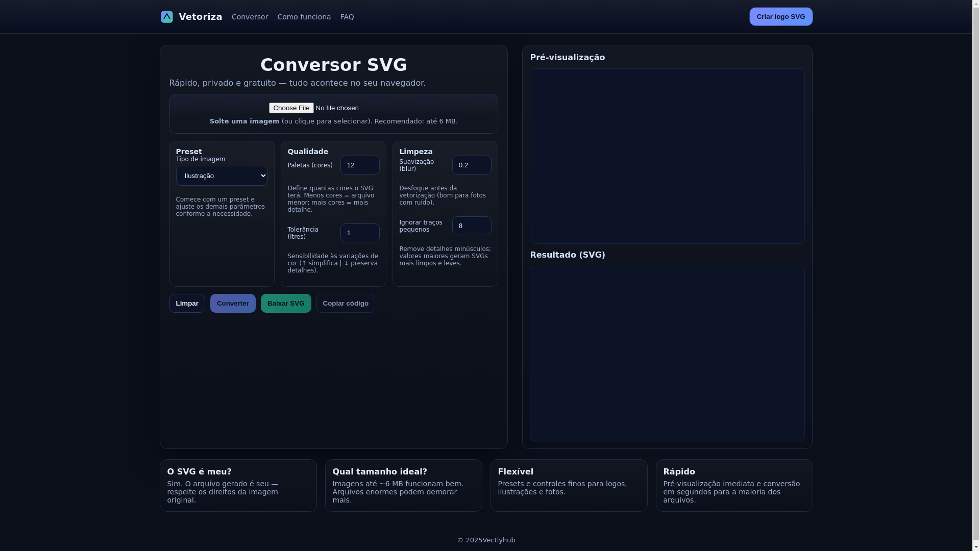Open the Conversor nav link
980x551 pixels.
click(x=250, y=17)
